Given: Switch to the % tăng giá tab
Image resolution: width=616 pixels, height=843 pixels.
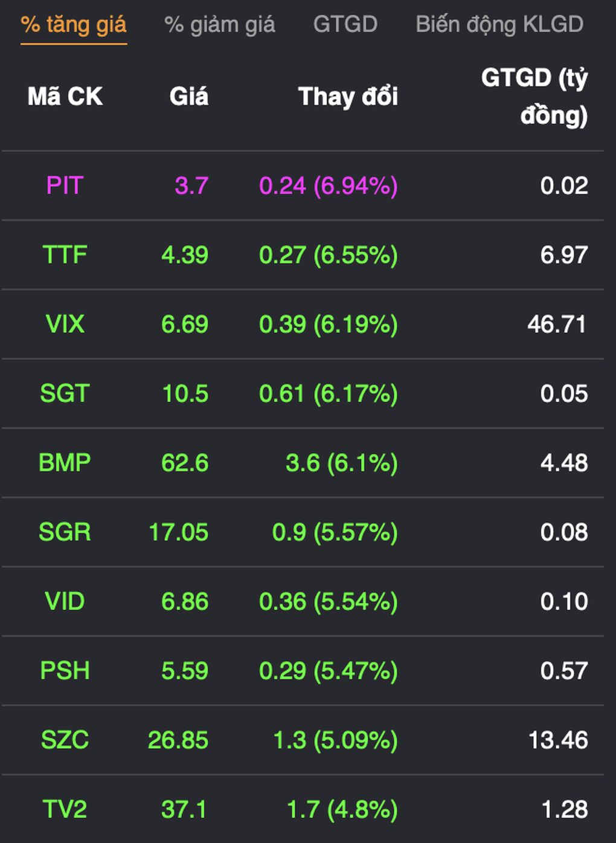Looking at the screenshot, I should point(74,25).
